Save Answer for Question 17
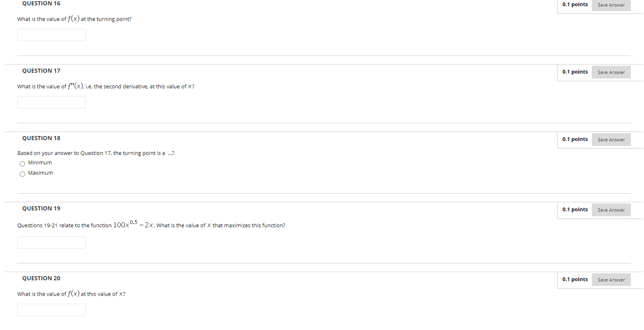This screenshot has width=644, height=330. [611, 72]
